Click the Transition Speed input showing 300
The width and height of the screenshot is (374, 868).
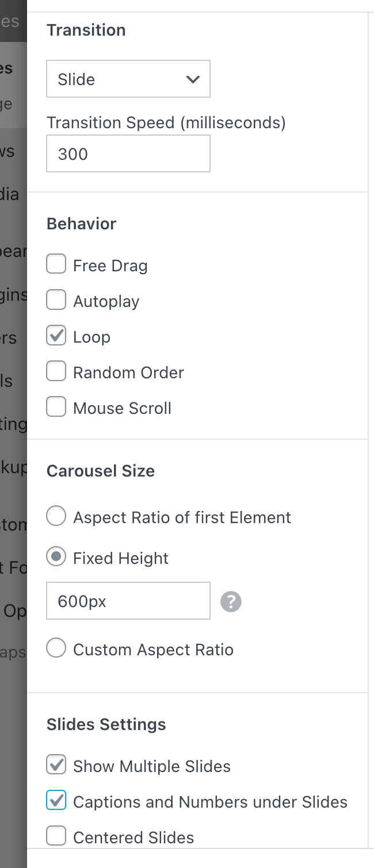pyautogui.click(x=128, y=153)
